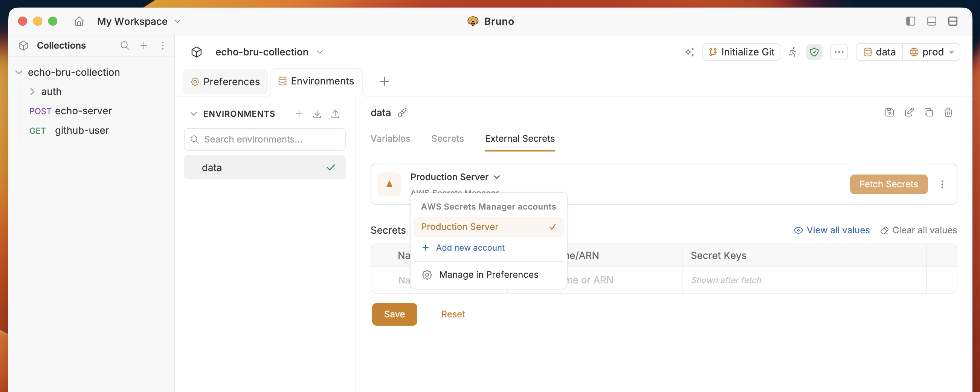Open the My Workspace dropdown
This screenshot has width=980, height=392.
[x=139, y=21]
